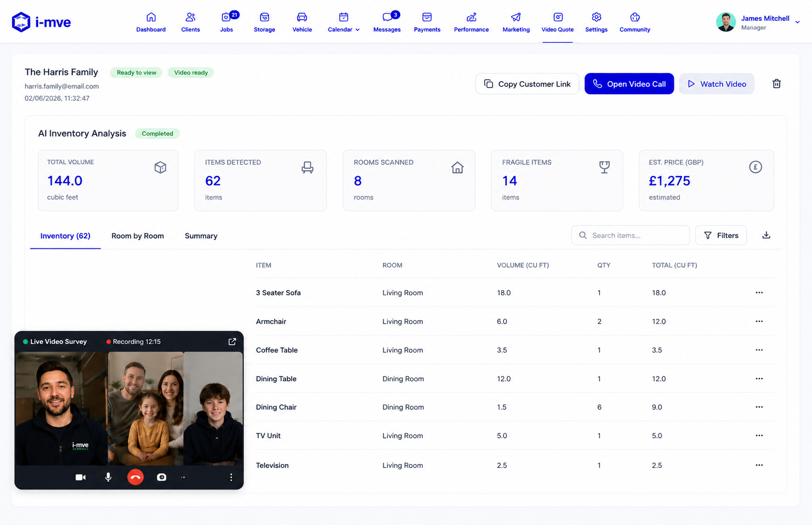Open the Performance section
Viewport: 812px width, 525px height.
pos(471,22)
